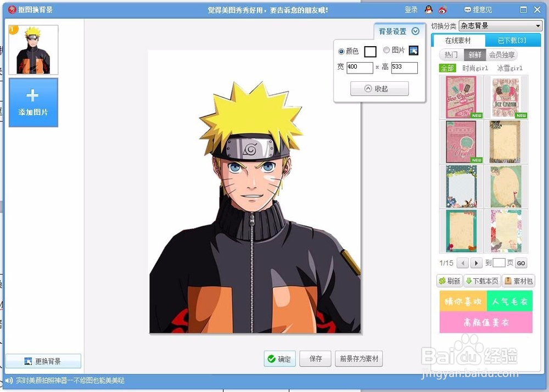Click the 下载本页 download page button

[482, 281]
